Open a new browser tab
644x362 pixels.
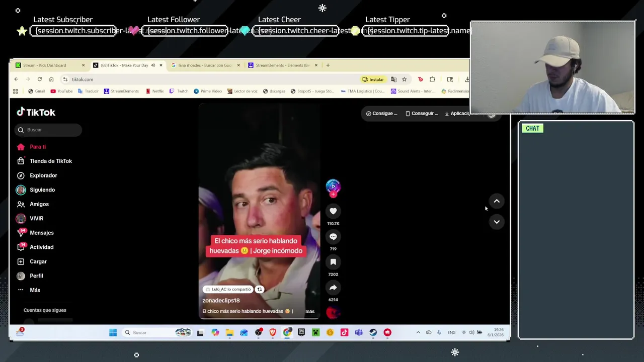pos(328,65)
